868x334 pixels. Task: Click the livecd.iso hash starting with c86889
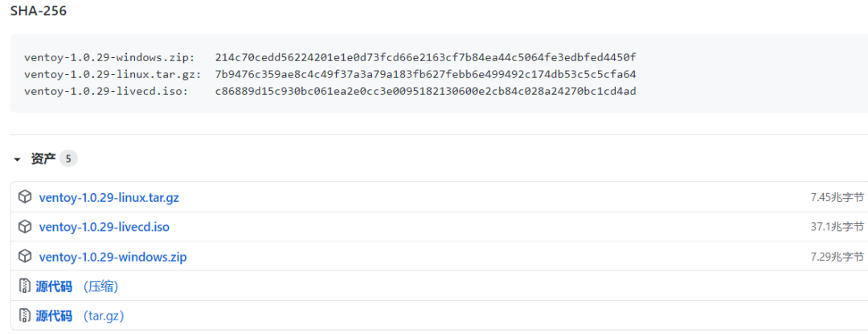click(426, 91)
